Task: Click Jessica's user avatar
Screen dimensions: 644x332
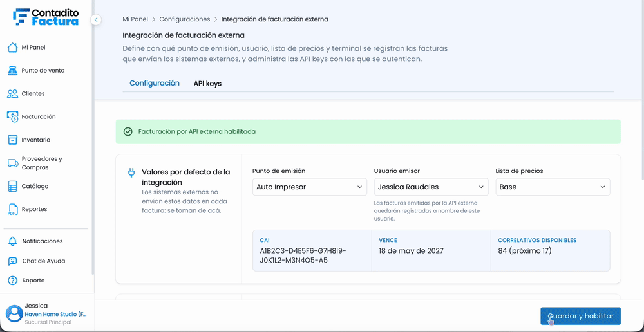Action: coord(14,313)
